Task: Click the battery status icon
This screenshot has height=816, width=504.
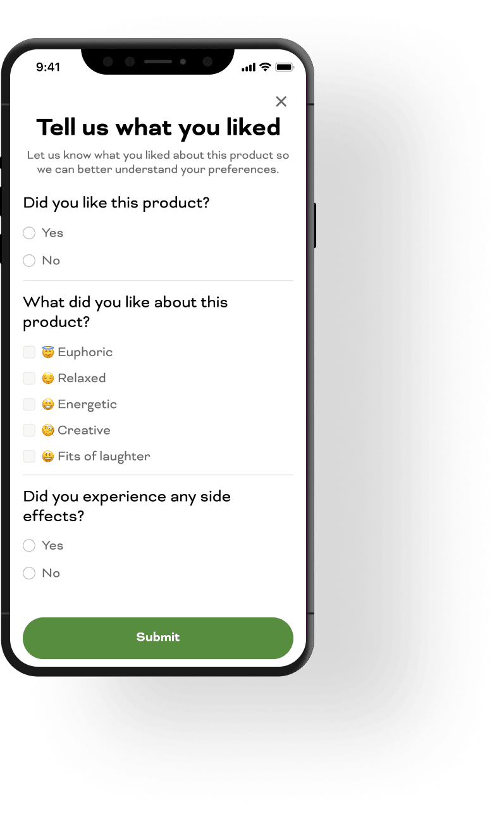Action: [x=284, y=67]
